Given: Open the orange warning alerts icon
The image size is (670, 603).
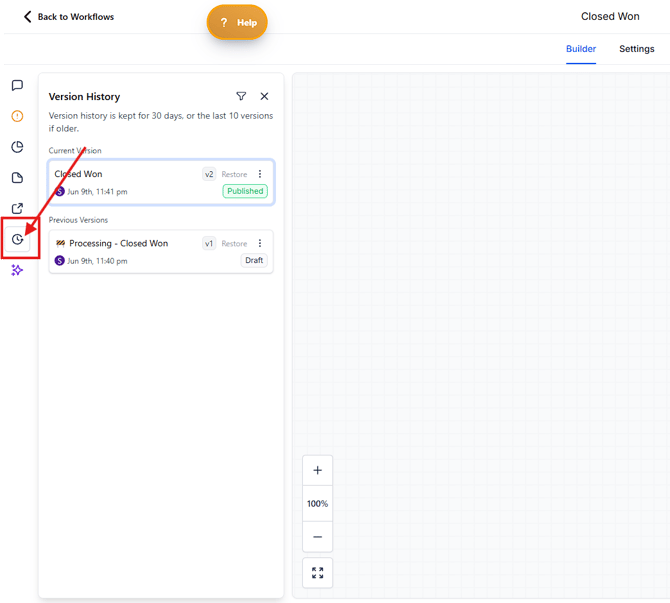Looking at the screenshot, I should (x=17, y=116).
